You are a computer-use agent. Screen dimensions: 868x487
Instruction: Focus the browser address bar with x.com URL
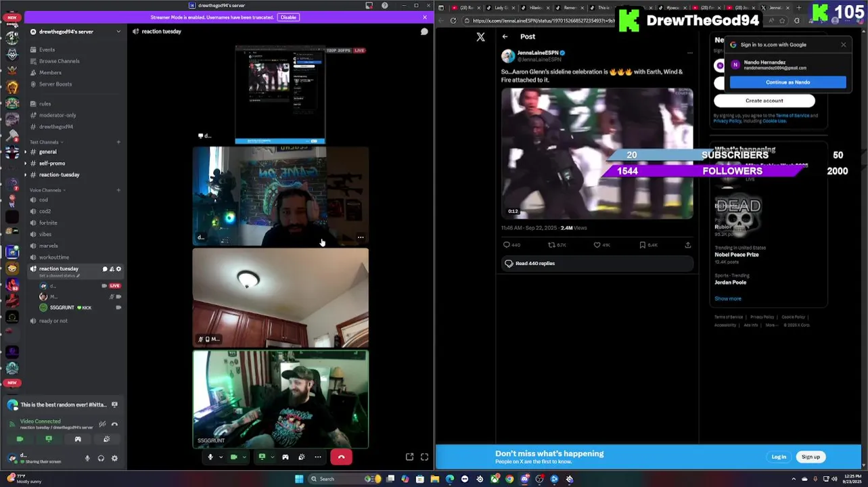pyautogui.click(x=543, y=20)
